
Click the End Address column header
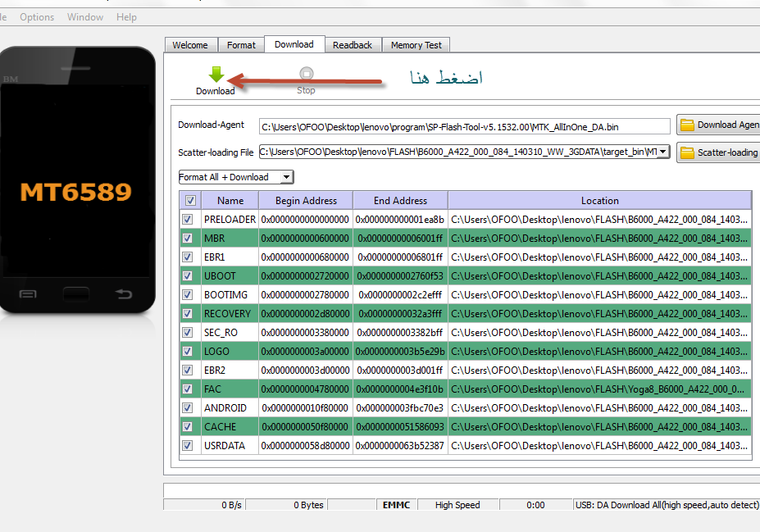click(x=400, y=201)
